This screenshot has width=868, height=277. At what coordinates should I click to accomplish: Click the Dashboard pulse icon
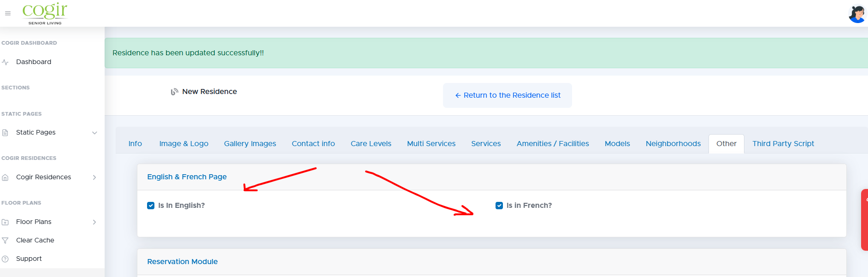(x=5, y=62)
